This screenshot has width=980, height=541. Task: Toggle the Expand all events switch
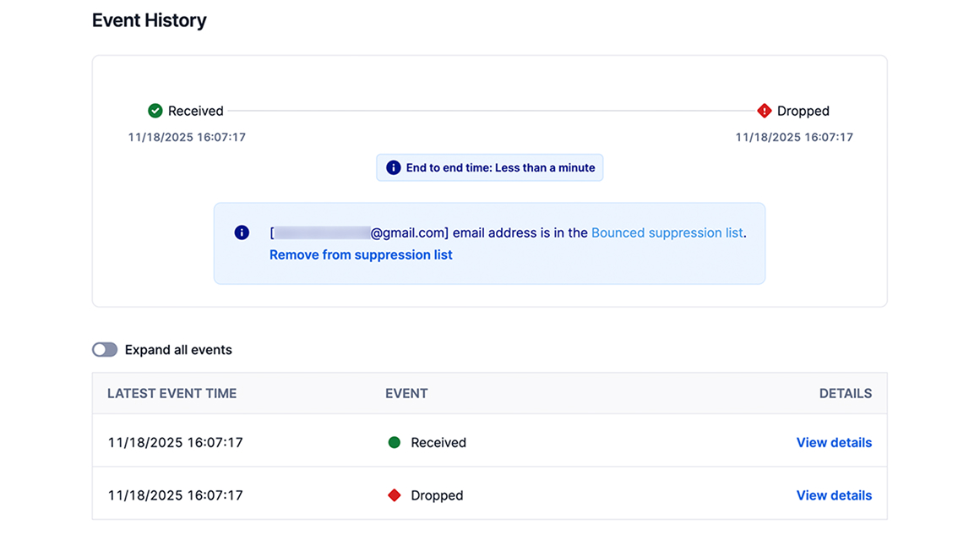(x=105, y=350)
